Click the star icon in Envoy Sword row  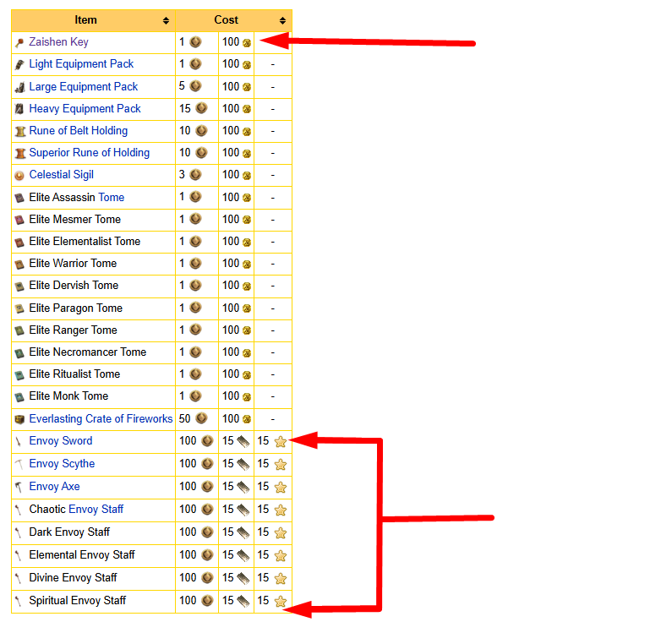point(281,442)
